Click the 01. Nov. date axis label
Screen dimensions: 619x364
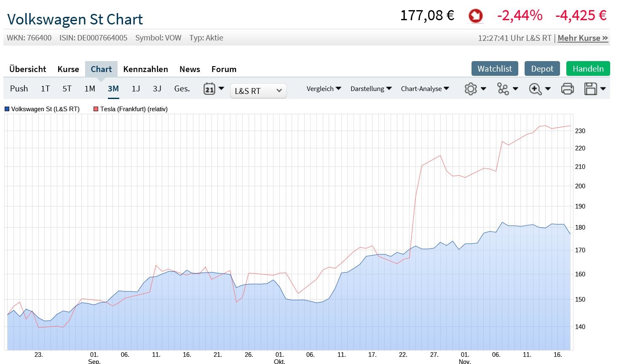pyautogui.click(x=465, y=358)
